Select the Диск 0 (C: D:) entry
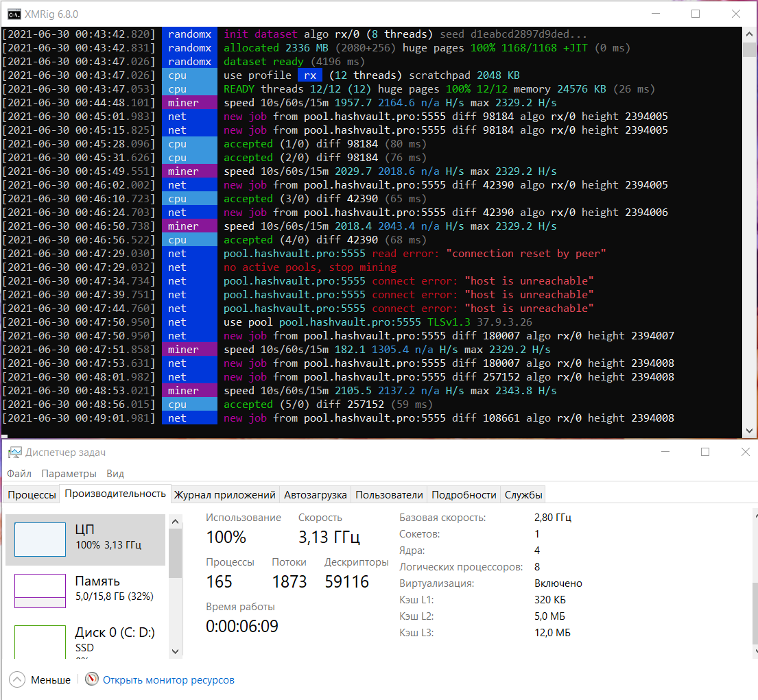Screen dimensions: 758x700 click(86, 638)
